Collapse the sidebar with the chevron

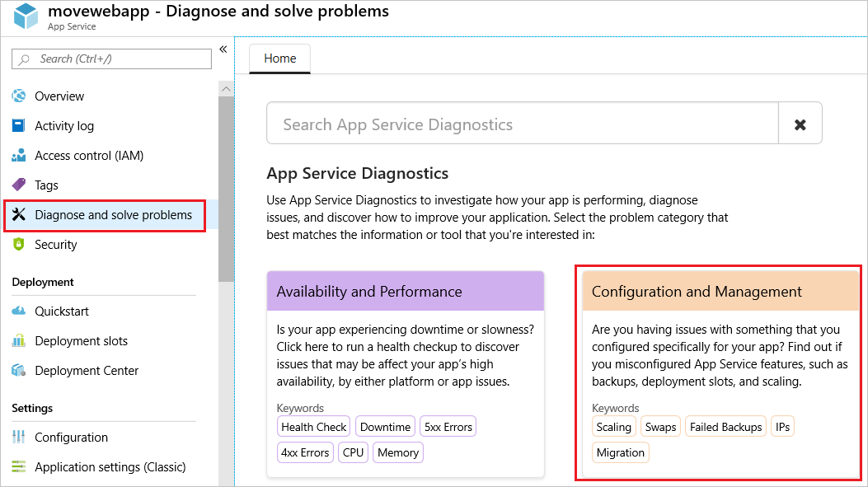click(x=223, y=49)
